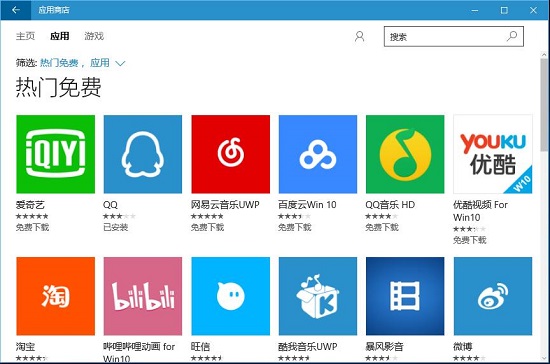This screenshot has height=364, width=550.
Task: Expand the filter chevron dropdown
Action: coord(120,63)
